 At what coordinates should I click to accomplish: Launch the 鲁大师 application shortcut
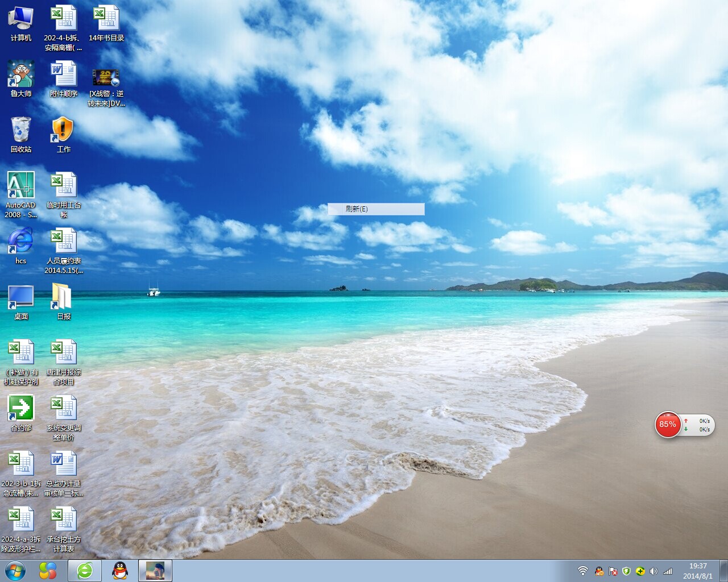(21, 80)
